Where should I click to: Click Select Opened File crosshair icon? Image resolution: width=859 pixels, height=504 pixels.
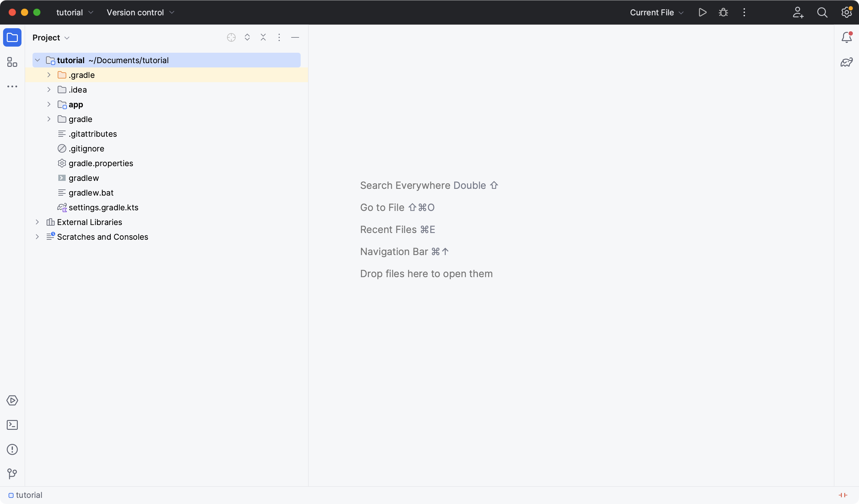click(231, 37)
